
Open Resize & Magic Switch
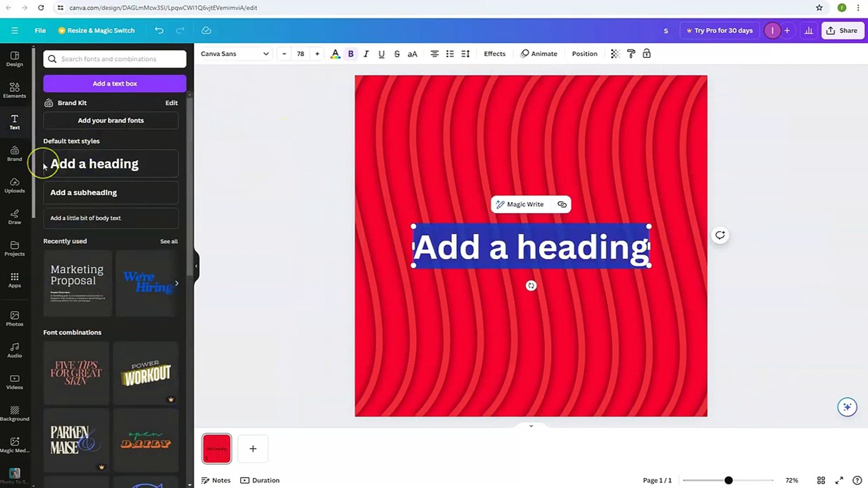click(96, 30)
